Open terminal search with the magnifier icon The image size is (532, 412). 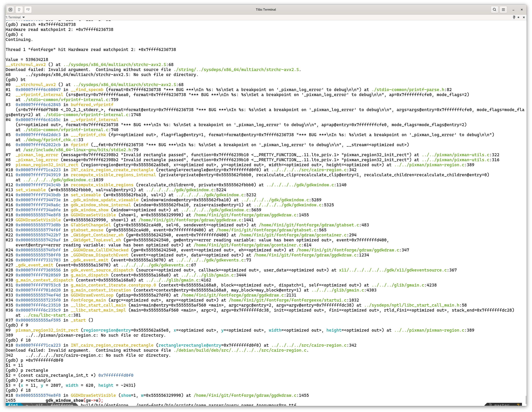pyautogui.click(x=494, y=10)
